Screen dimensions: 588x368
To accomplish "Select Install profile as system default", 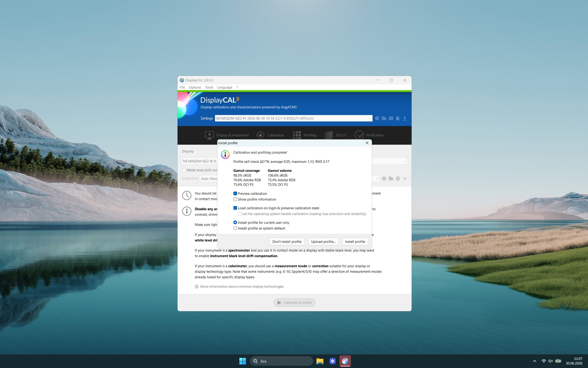I will click(235, 228).
